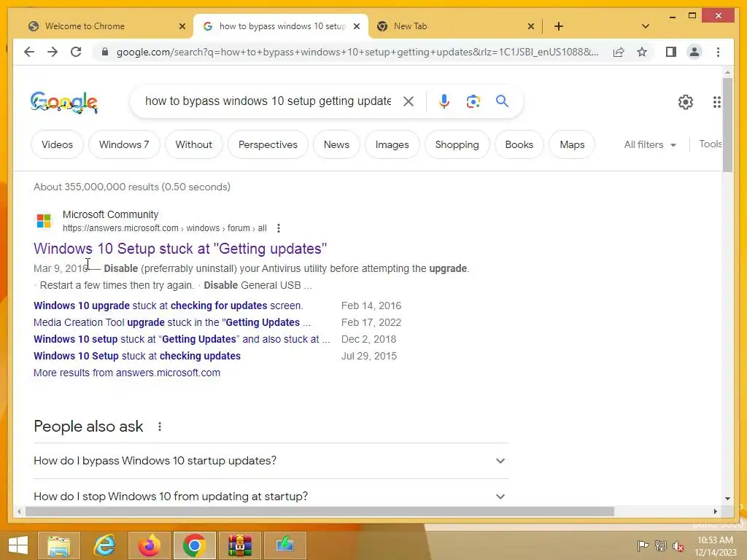Open "Media Creation Tool upgrade stuck" link

[x=172, y=322]
